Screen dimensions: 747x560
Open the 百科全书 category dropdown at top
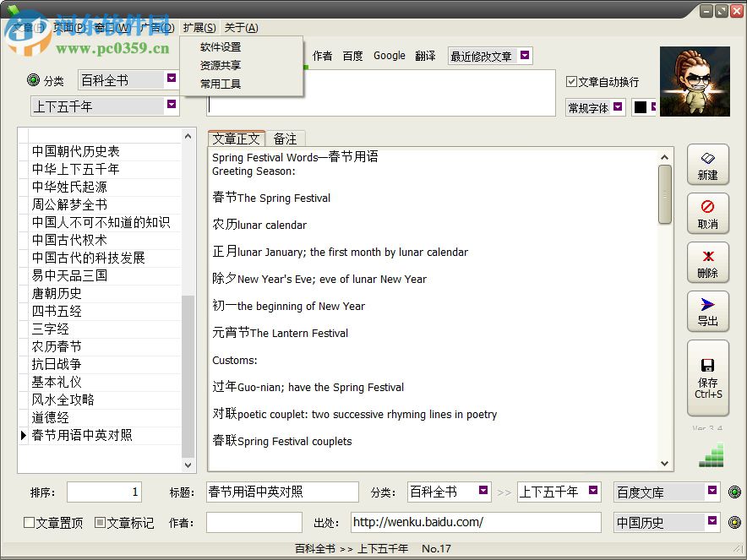pyautogui.click(x=172, y=78)
